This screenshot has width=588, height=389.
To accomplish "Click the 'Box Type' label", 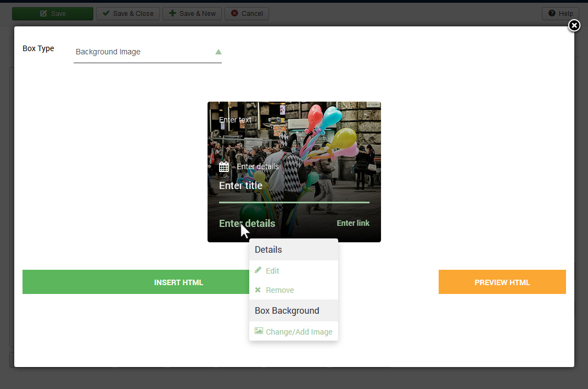I will click(x=38, y=48).
